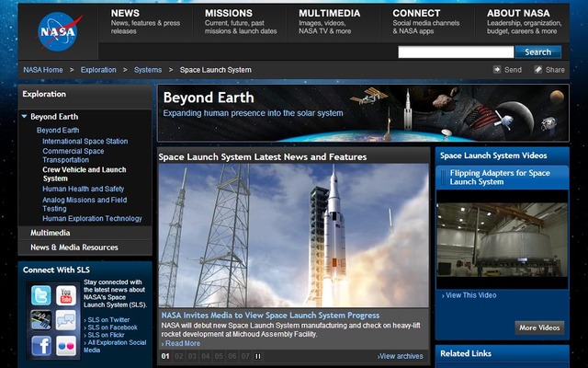Click the More Videos button

coord(539,328)
